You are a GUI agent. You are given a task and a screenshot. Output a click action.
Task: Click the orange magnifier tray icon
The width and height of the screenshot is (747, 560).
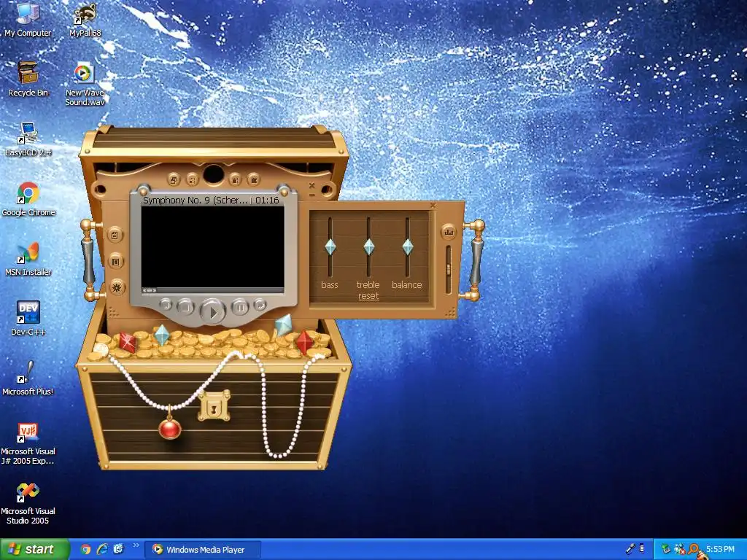tap(694, 550)
